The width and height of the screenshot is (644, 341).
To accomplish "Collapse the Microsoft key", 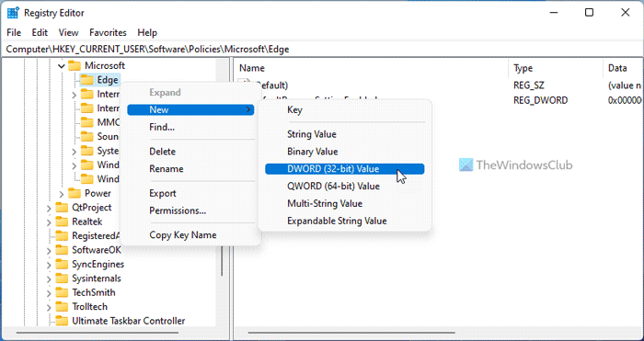I will tap(62, 65).
